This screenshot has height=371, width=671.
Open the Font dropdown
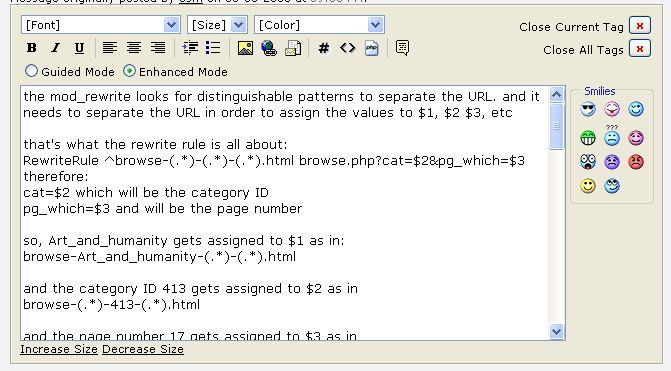(x=101, y=25)
